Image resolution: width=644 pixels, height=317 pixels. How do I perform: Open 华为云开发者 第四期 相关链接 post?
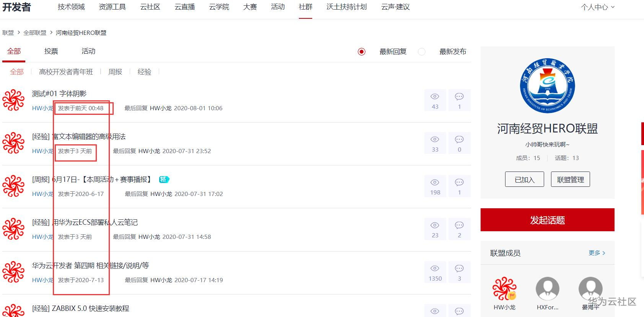tap(90, 266)
